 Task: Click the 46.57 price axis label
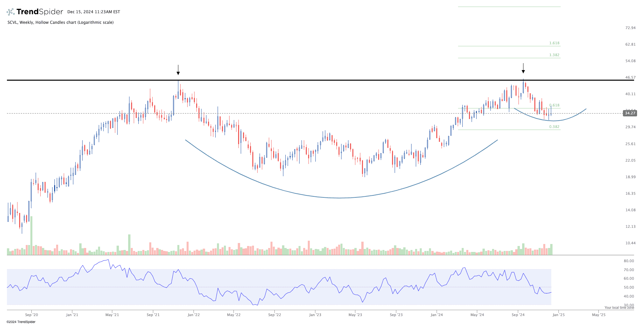tap(630, 77)
